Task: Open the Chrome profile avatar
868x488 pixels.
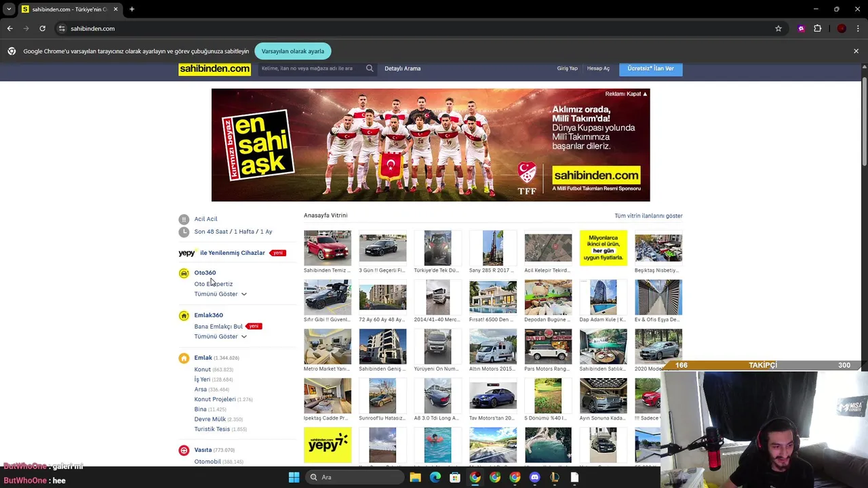Action: [842, 28]
